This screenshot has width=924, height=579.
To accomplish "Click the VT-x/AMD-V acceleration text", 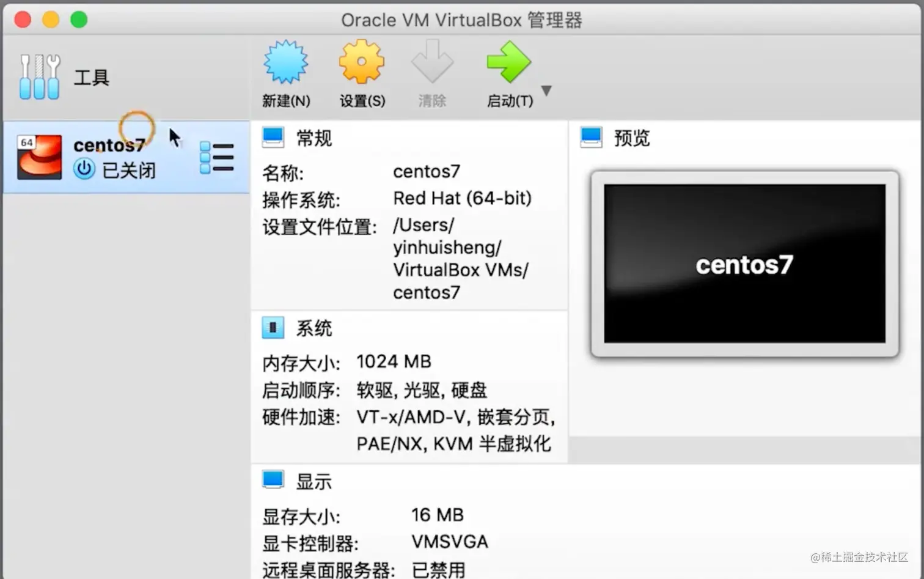I will (411, 417).
